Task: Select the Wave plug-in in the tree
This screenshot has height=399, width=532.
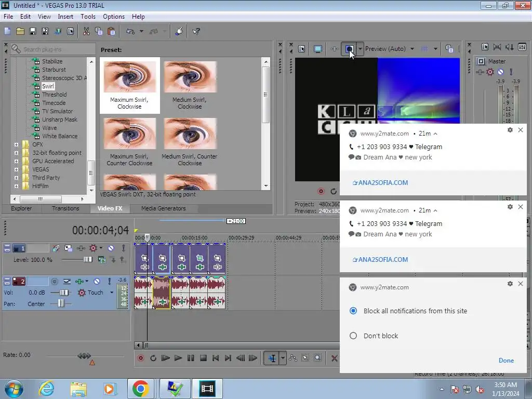Action: coord(49,128)
